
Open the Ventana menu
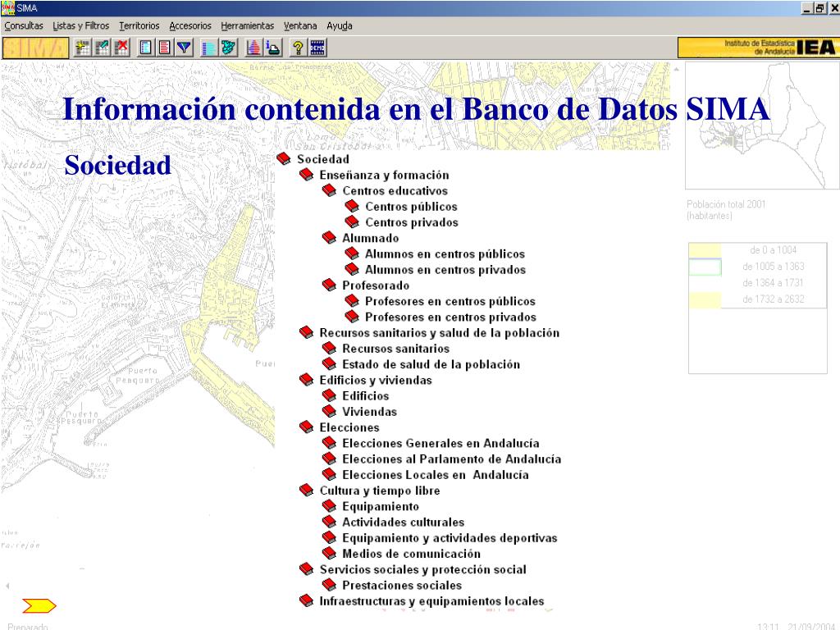coord(300,25)
